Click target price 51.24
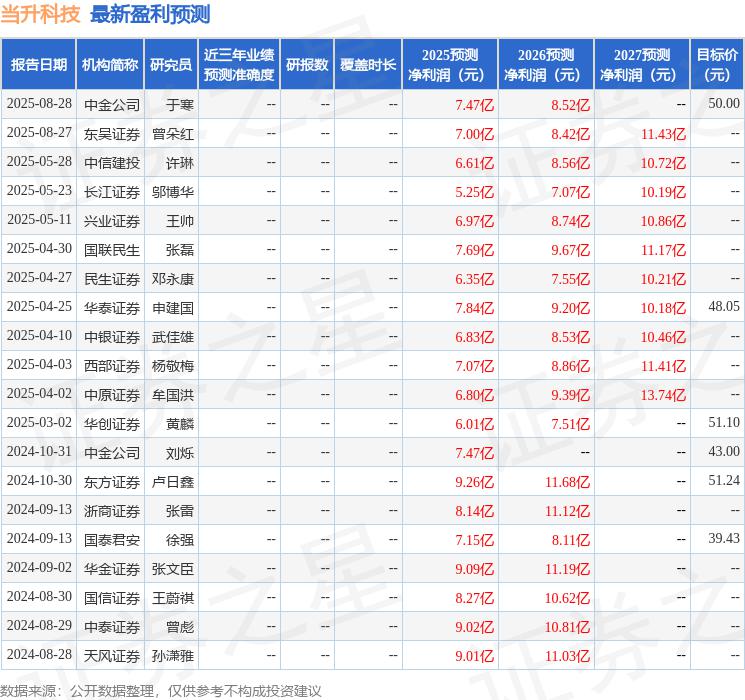Screen dimensions: 745x700 724,481
